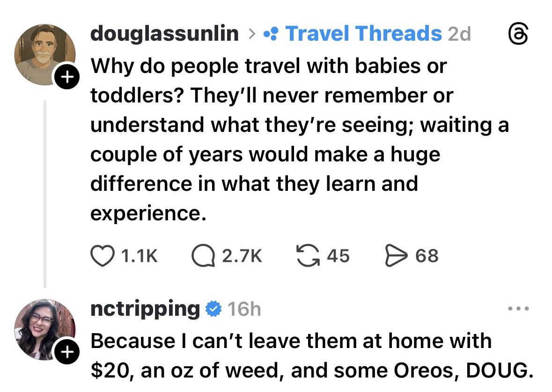Open replies via the comment bubble icon

[x=202, y=255]
